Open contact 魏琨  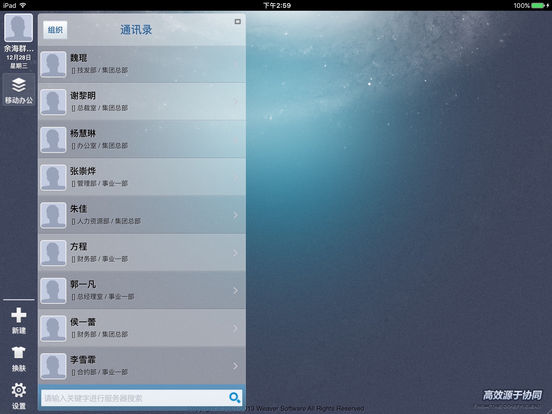coord(142,64)
